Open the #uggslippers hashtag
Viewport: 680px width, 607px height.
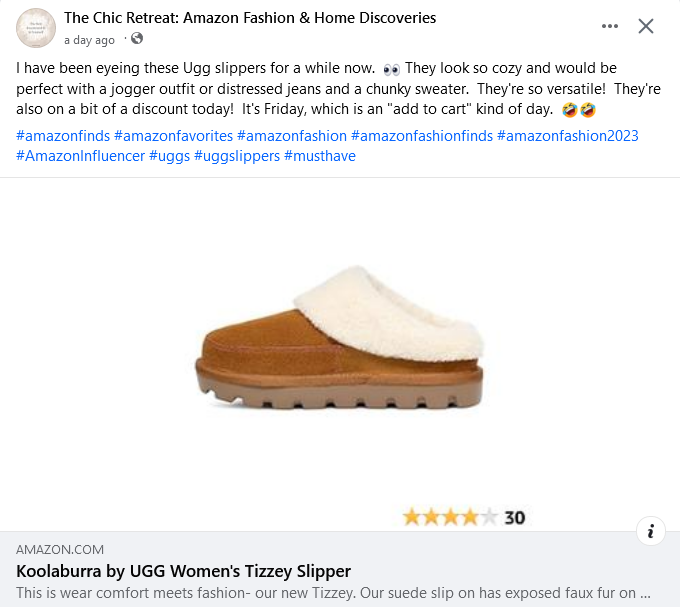237,156
